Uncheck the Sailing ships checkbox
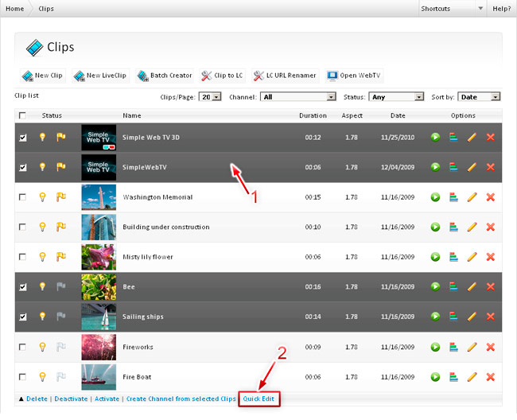Screen dimensions: 517x420 click(x=23, y=317)
